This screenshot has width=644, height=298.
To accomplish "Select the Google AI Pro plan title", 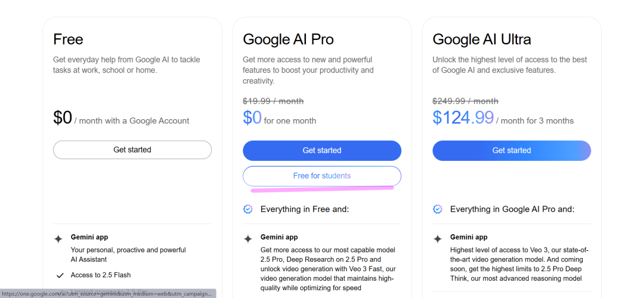I will pyautogui.click(x=288, y=39).
